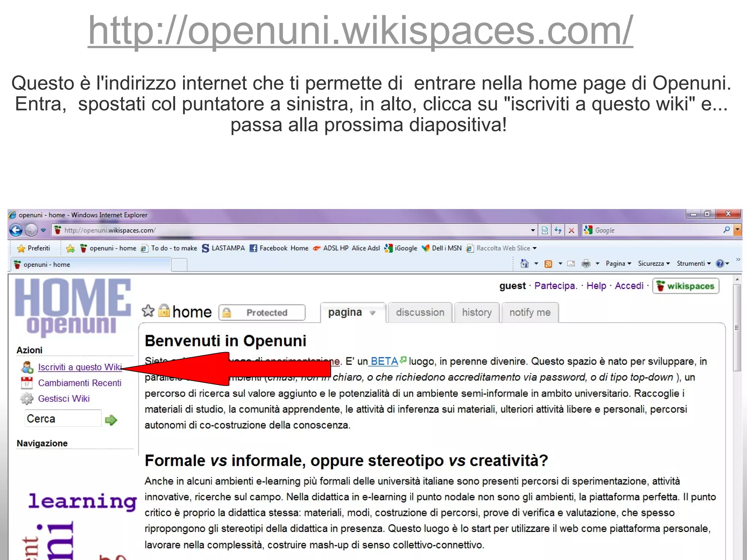The width and height of the screenshot is (747, 560).
Task: Click the green search arrow next to Cerca
Action: [x=111, y=420]
